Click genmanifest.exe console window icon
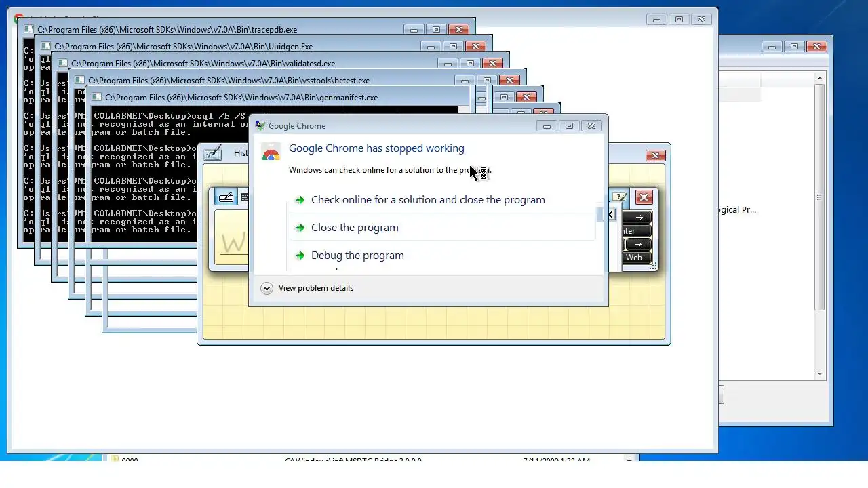 pyautogui.click(x=96, y=98)
